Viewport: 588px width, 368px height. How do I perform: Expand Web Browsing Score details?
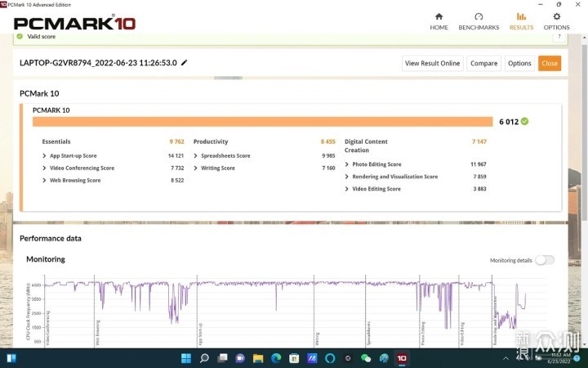pyautogui.click(x=44, y=180)
